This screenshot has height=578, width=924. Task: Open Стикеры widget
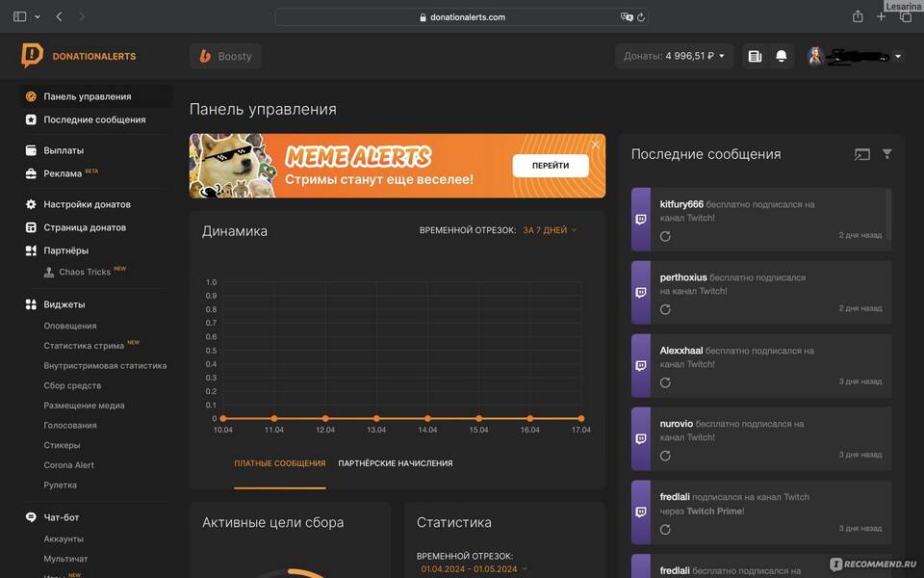[62, 445]
